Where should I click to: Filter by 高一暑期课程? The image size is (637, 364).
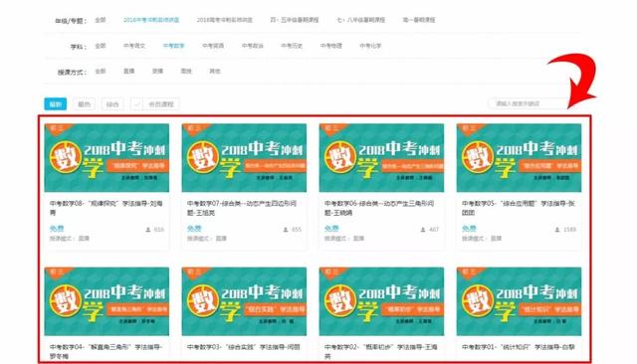click(x=419, y=20)
